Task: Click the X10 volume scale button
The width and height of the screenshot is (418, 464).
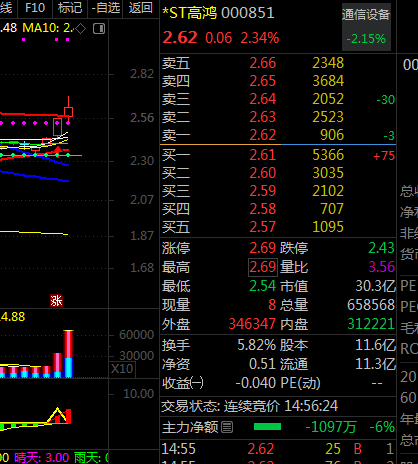Action: pyautogui.click(x=122, y=369)
